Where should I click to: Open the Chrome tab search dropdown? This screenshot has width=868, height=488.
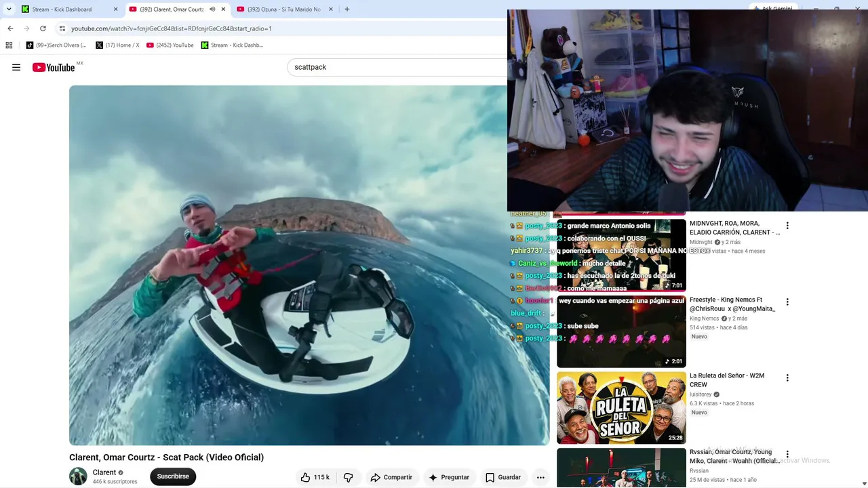[x=9, y=9]
